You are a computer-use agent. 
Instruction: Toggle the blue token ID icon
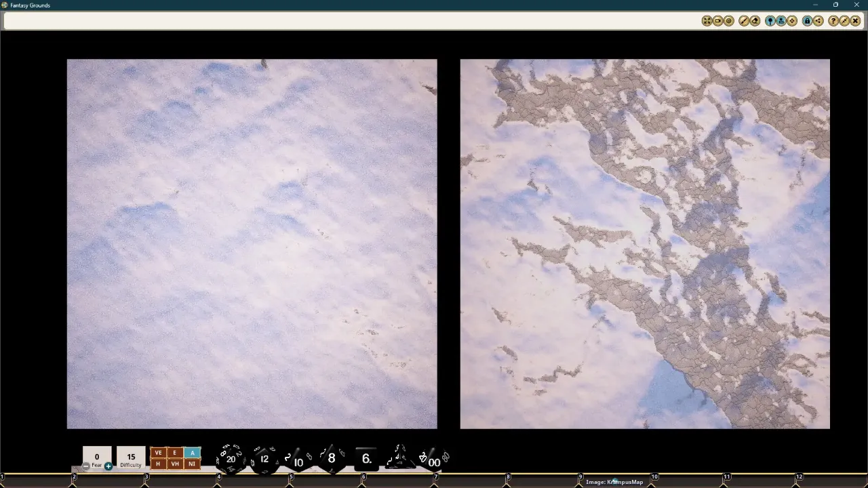click(x=781, y=21)
